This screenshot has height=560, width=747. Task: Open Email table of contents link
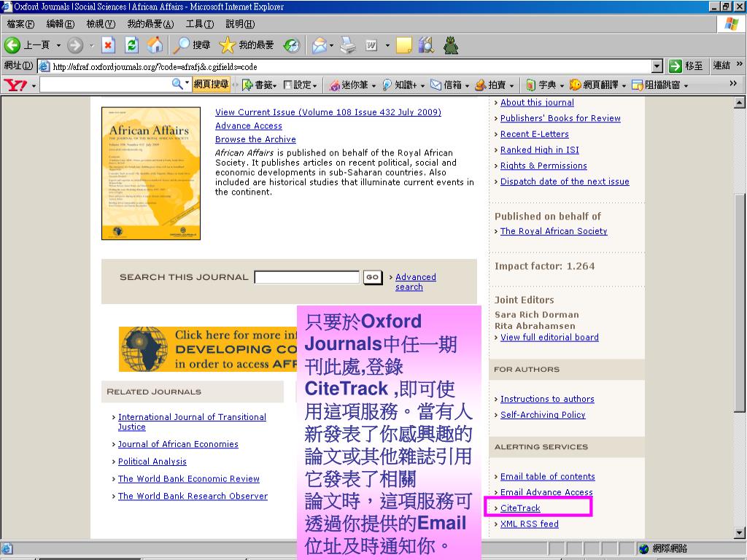point(547,477)
